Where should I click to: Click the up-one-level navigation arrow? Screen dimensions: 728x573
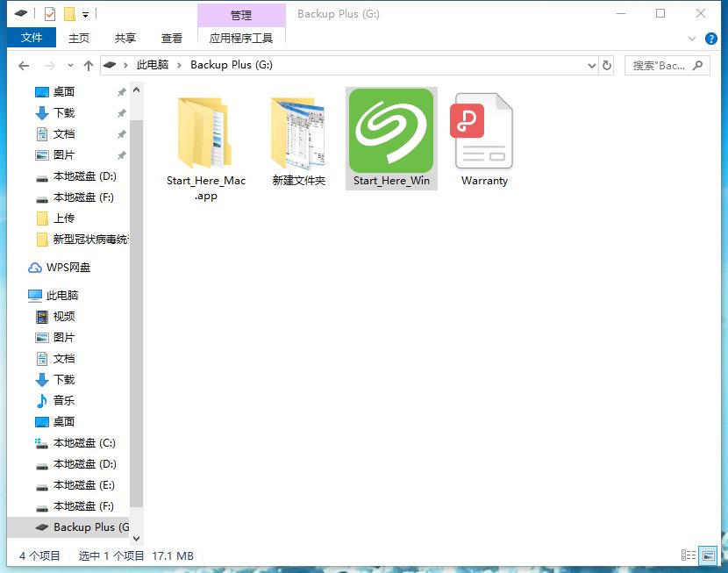click(89, 65)
